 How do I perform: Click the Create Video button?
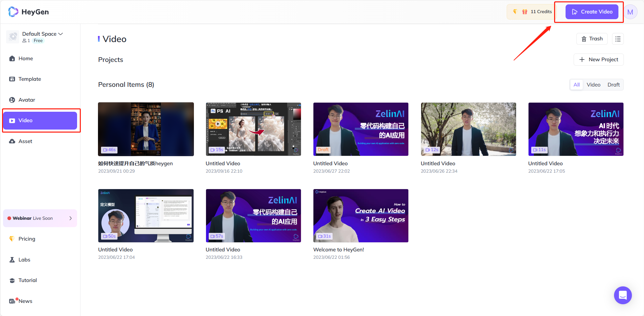pyautogui.click(x=592, y=12)
